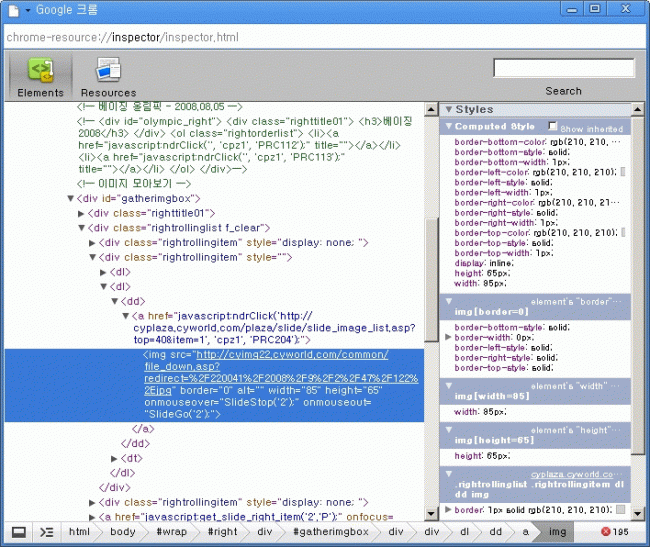The width and height of the screenshot is (650, 547).
Task: Expand the first collapsed dl node
Action: [x=103, y=272]
